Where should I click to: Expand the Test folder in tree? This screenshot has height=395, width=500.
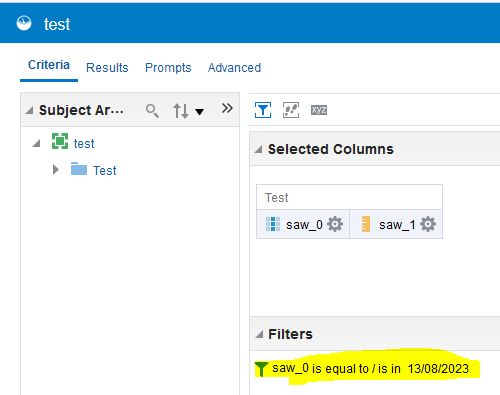click(x=56, y=170)
